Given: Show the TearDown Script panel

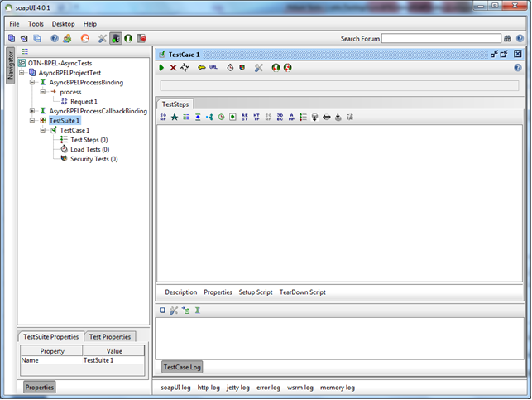Looking at the screenshot, I should [302, 292].
